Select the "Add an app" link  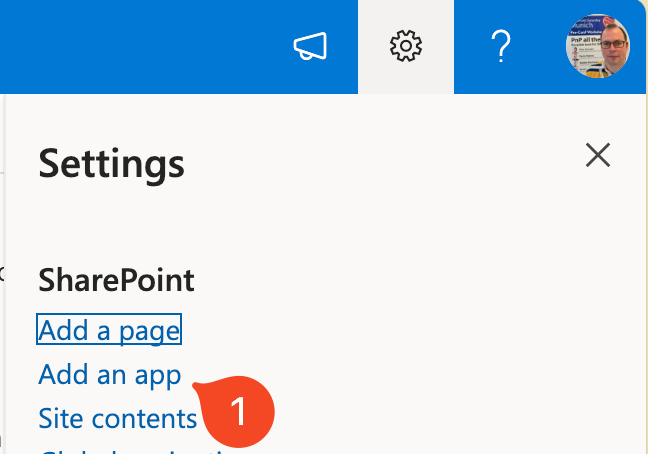tap(109, 374)
